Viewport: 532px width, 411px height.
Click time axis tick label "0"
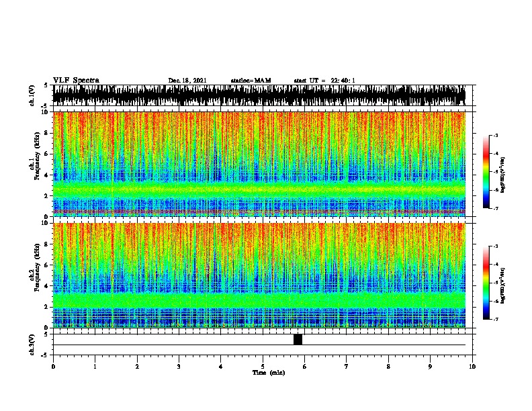[x=53, y=367]
